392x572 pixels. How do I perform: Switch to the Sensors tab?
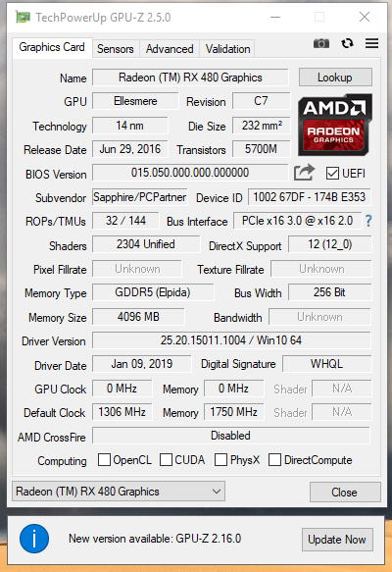pyautogui.click(x=116, y=49)
